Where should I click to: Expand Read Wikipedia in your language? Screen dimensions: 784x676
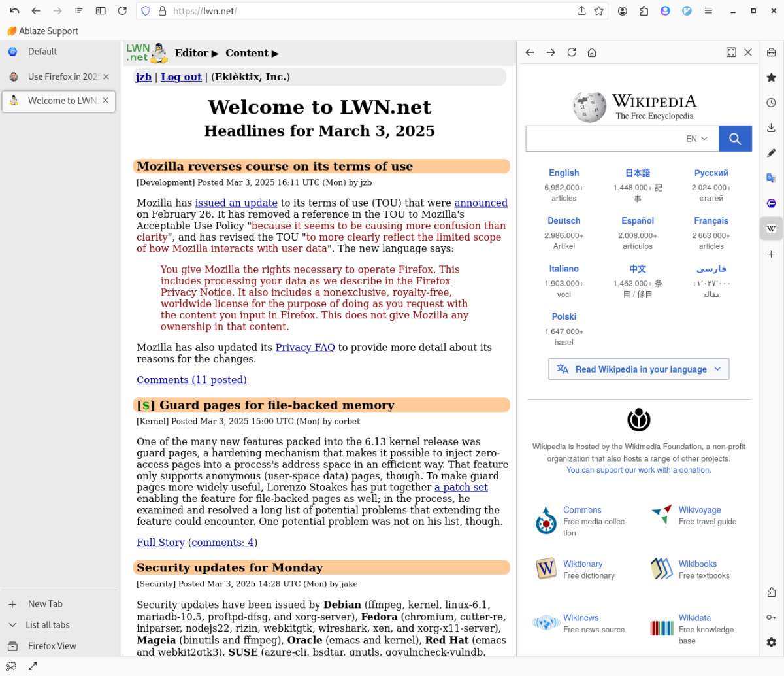click(x=638, y=369)
